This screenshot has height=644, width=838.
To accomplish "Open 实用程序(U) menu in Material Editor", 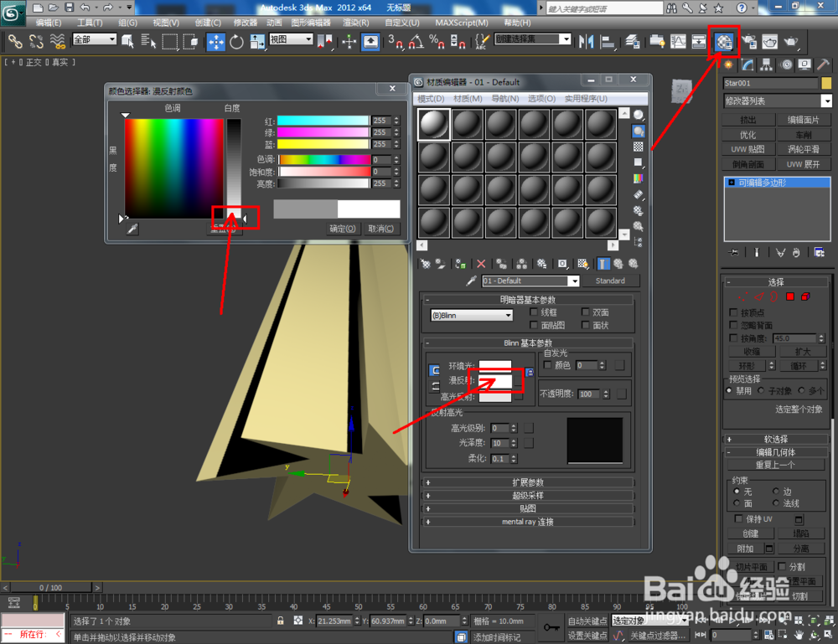I will 587,98.
